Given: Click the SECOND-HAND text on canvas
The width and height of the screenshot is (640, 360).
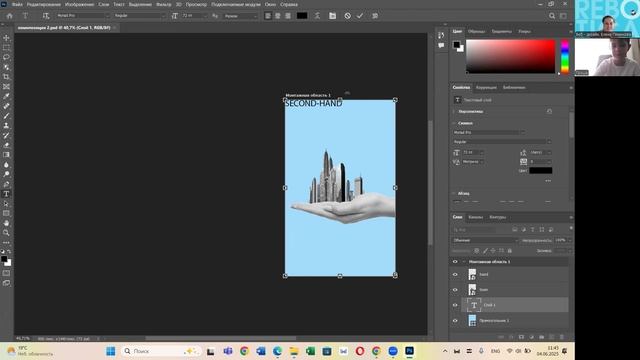Looking at the screenshot, I should click(313, 104).
